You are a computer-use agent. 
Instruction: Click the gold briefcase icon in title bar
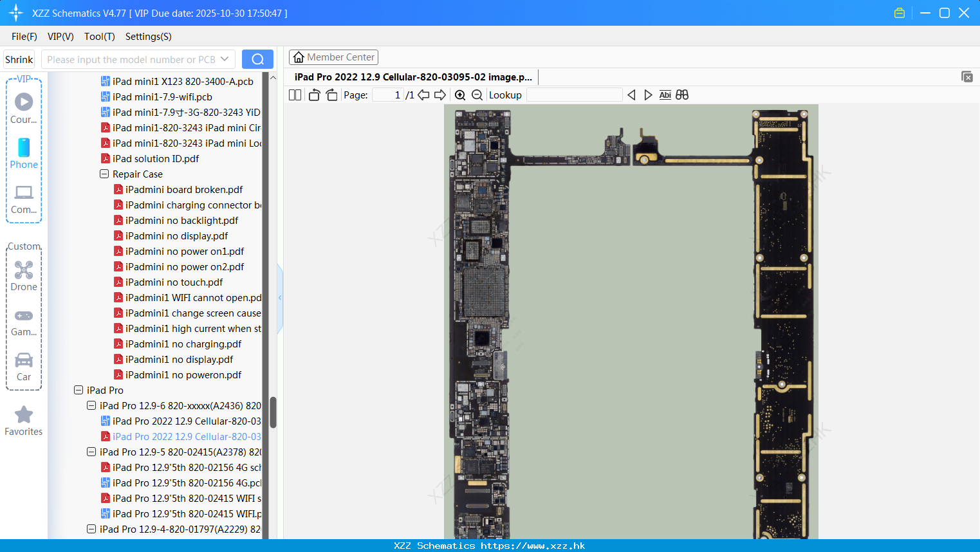click(x=900, y=13)
